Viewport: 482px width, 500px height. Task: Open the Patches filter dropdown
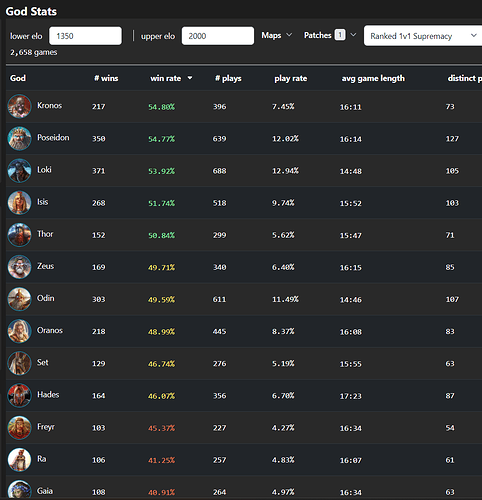(330, 35)
